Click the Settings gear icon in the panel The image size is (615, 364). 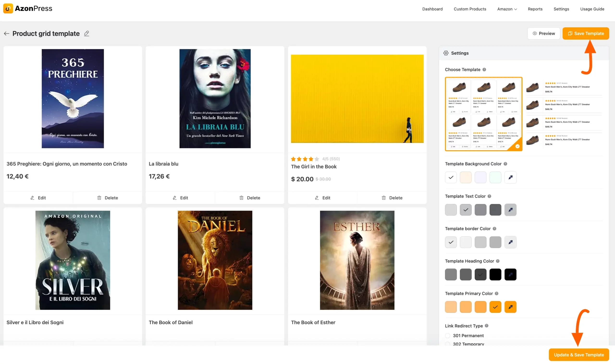coord(446,53)
